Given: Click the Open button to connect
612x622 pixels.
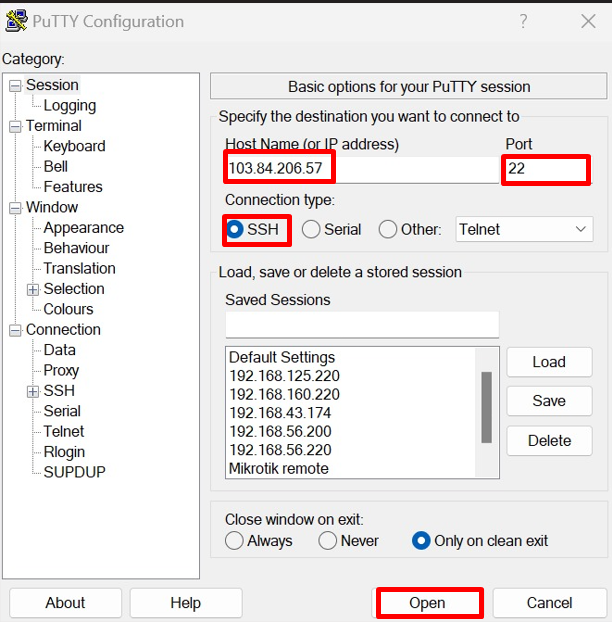Looking at the screenshot, I should click(427, 603).
